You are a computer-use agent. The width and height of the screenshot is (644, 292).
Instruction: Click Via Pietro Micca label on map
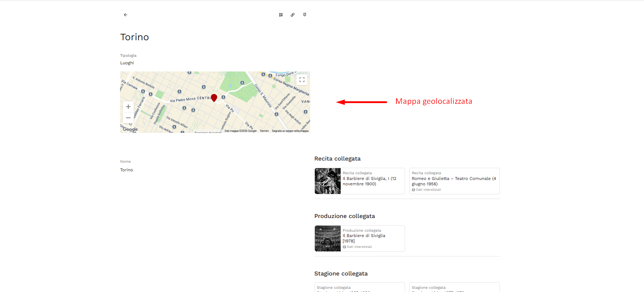pyautogui.click(x=183, y=99)
